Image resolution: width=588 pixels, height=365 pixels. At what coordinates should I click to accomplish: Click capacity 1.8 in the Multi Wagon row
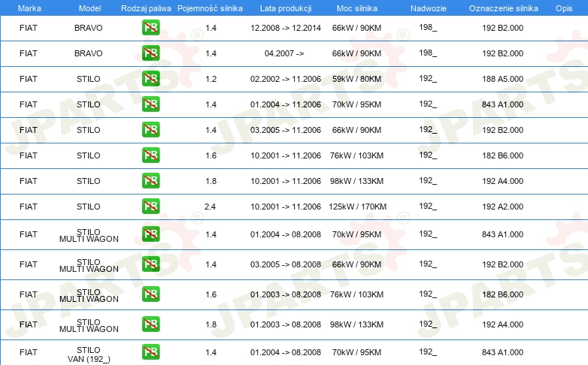tap(211, 324)
